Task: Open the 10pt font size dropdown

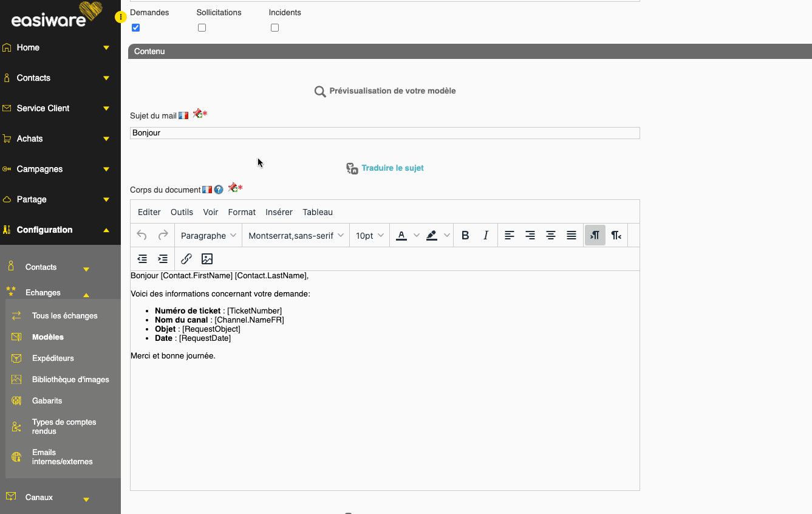Action: click(369, 236)
